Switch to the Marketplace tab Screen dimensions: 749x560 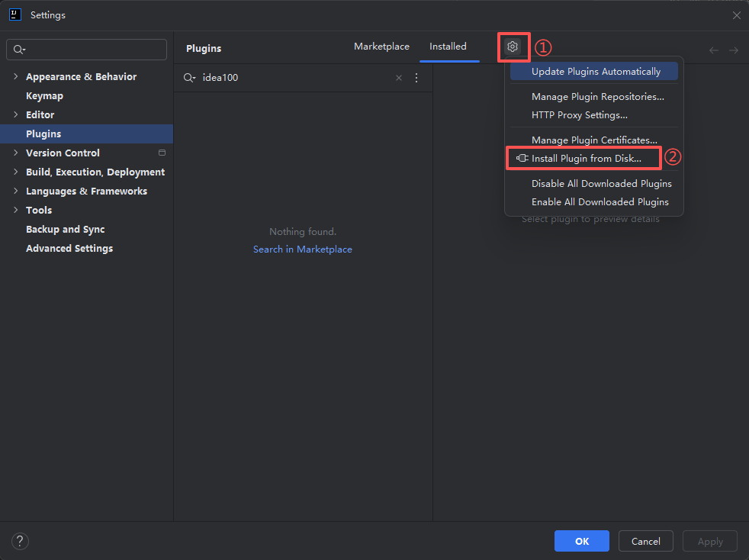[x=381, y=47]
